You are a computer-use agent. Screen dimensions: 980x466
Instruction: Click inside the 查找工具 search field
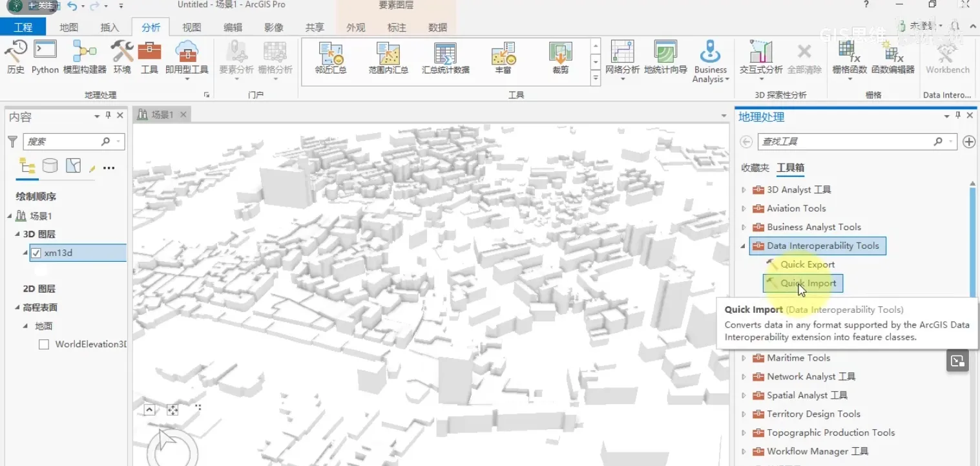pyautogui.click(x=846, y=141)
